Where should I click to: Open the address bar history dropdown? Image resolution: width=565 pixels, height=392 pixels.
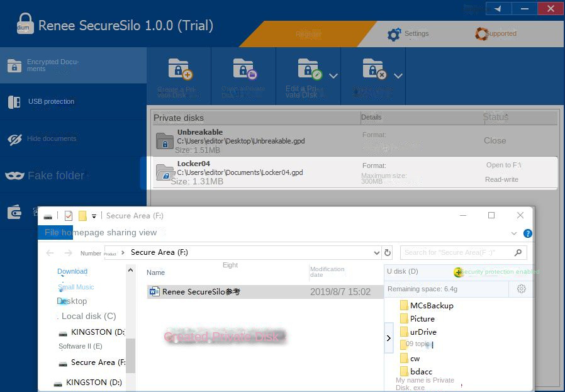377,253
